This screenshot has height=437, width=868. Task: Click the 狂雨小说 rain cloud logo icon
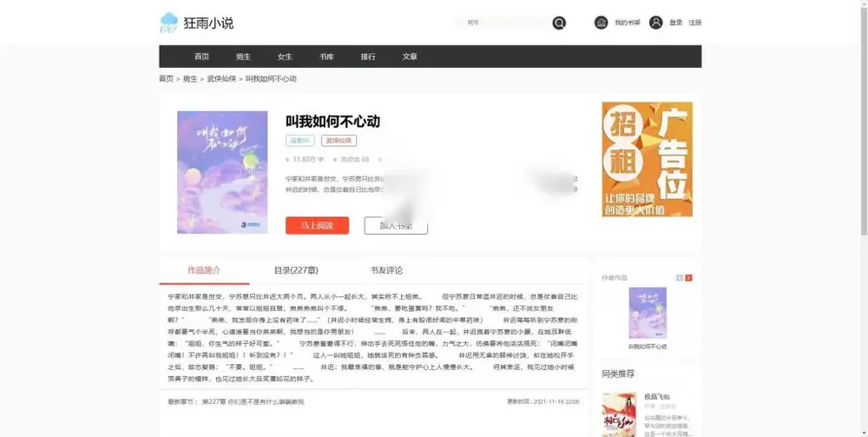point(168,23)
